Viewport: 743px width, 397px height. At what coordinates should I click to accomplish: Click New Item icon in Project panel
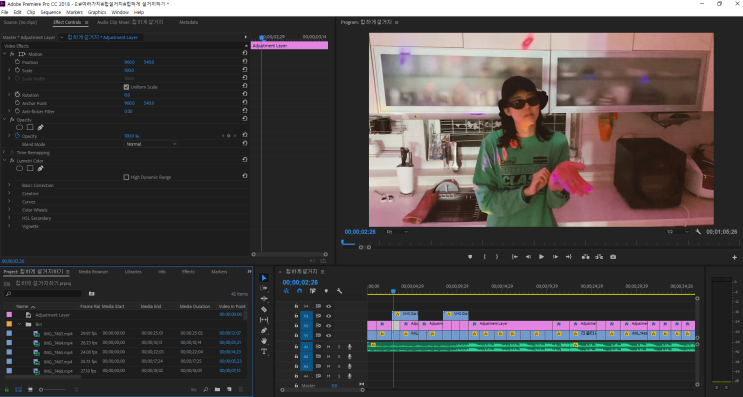point(229,389)
